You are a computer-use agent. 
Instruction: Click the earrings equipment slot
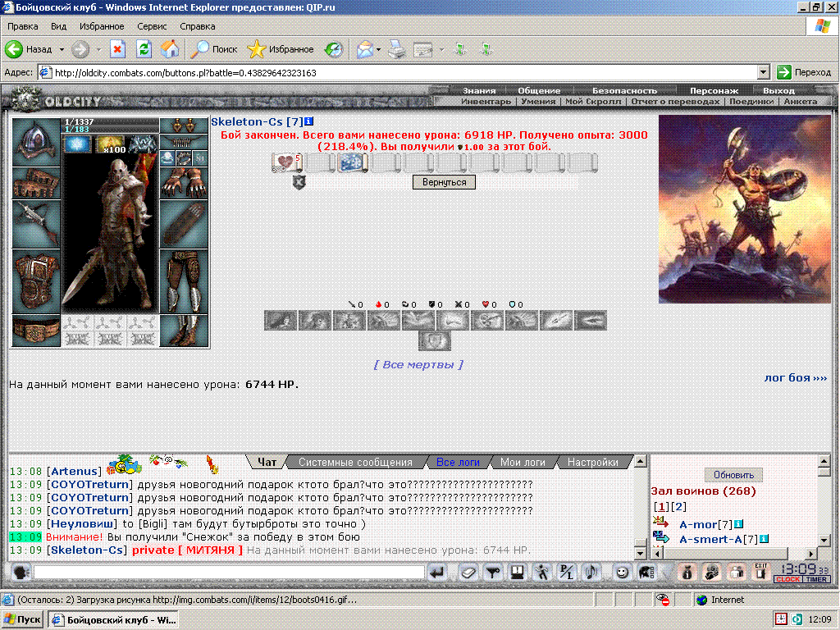184,126
